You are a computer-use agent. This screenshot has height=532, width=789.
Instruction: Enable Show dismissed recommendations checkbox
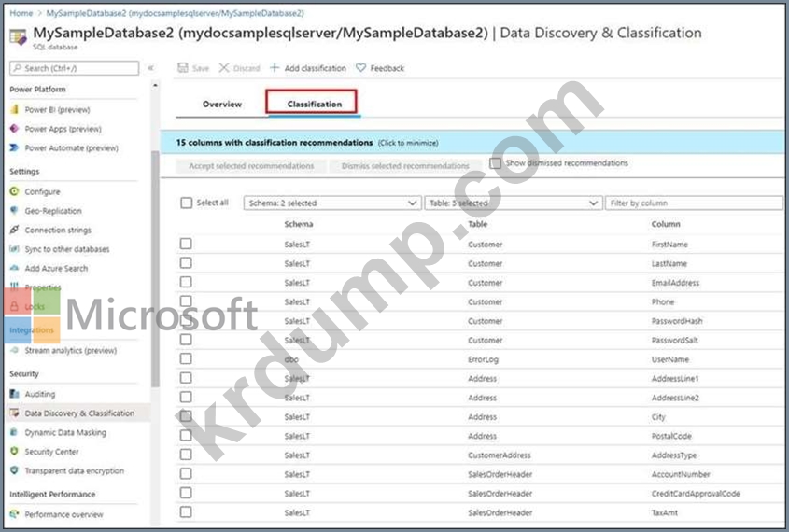tap(496, 163)
